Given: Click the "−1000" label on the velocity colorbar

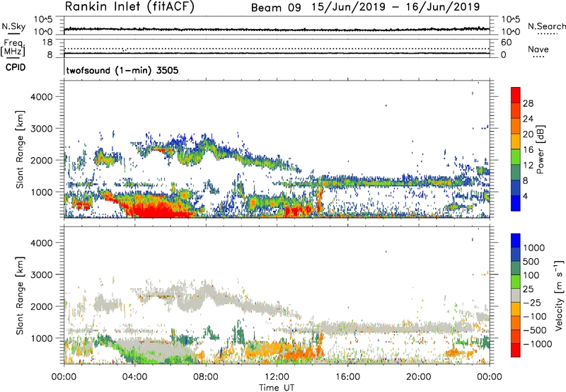Looking at the screenshot, I should pos(537,344).
